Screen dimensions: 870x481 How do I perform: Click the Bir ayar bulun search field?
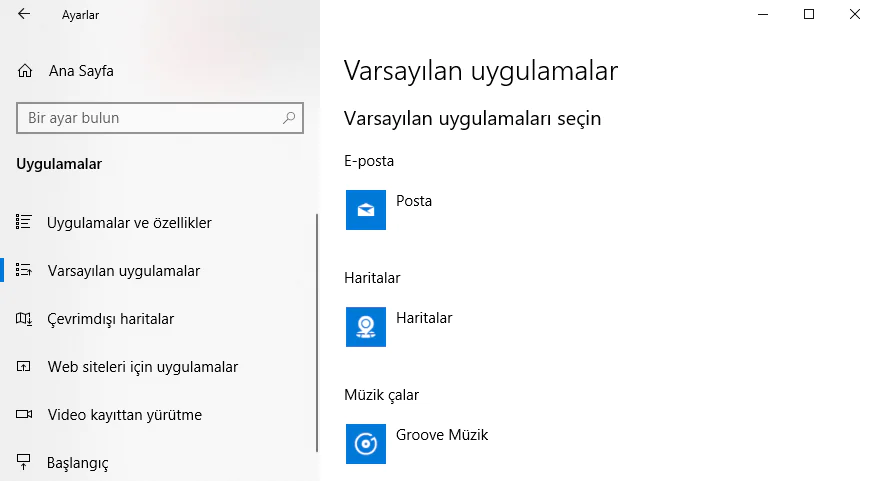[150, 118]
